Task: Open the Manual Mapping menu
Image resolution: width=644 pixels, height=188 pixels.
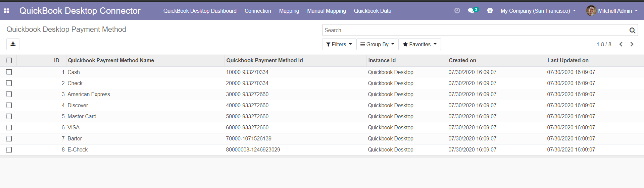Action: pyautogui.click(x=327, y=11)
